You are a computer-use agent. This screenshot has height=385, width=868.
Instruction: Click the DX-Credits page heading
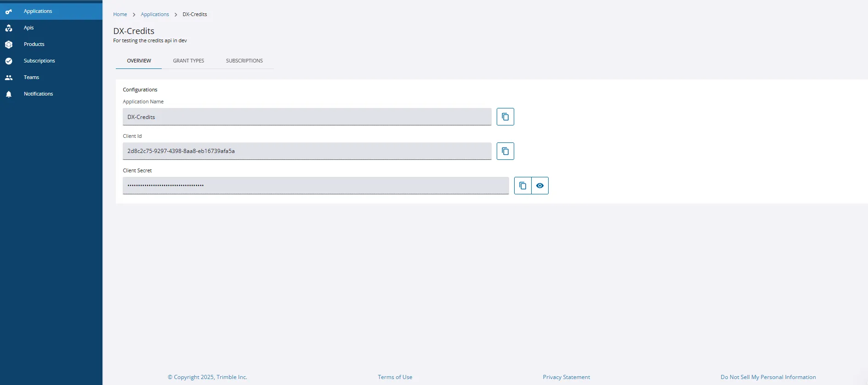[x=134, y=31]
